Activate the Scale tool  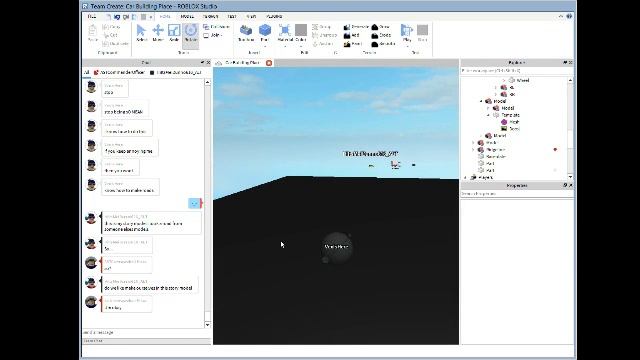point(174,33)
